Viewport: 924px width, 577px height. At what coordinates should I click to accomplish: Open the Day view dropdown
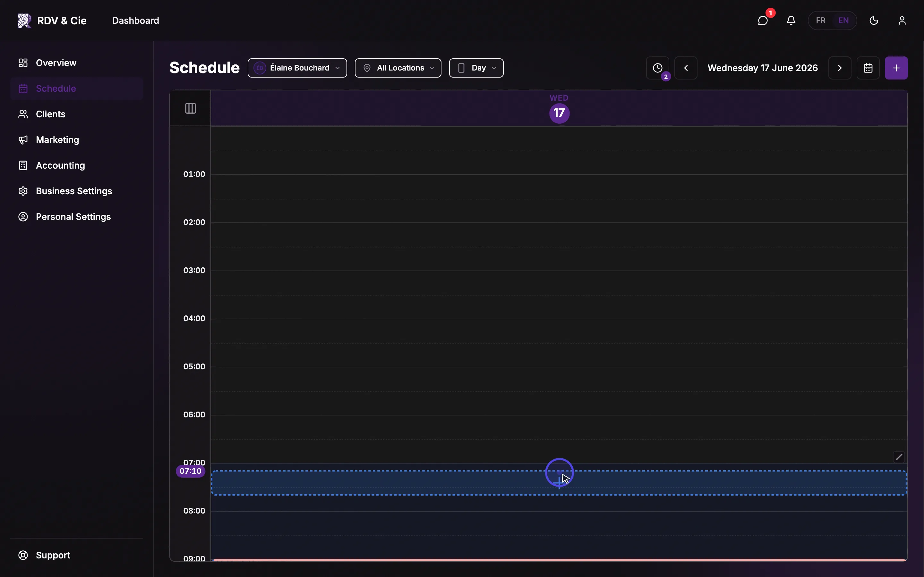coord(476,68)
